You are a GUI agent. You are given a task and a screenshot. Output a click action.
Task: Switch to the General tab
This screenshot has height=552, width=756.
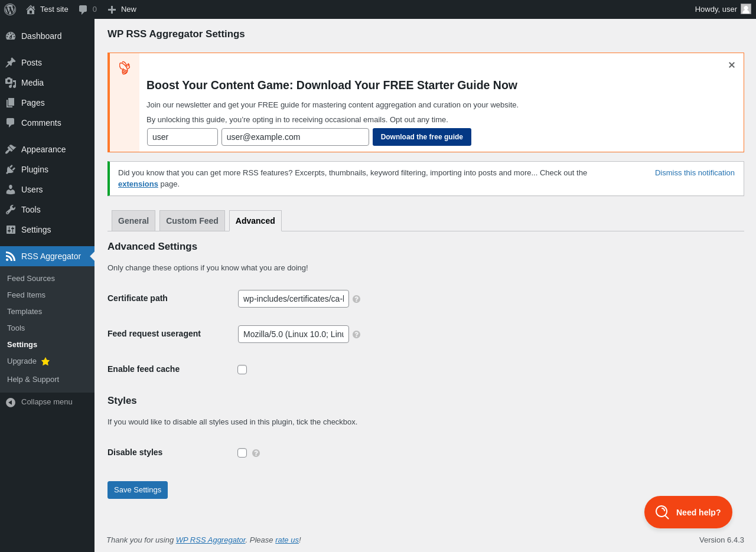point(133,221)
